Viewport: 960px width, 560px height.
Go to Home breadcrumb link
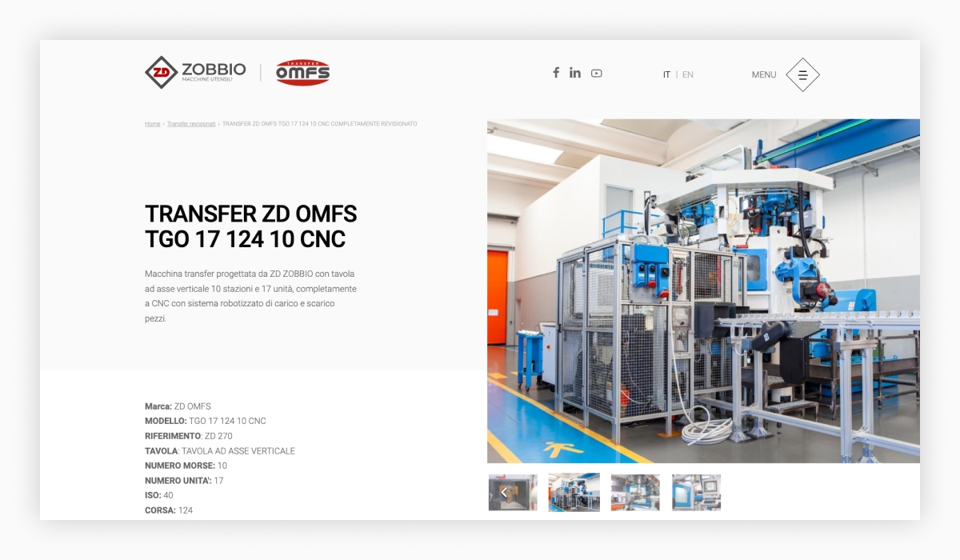pyautogui.click(x=153, y=124)
